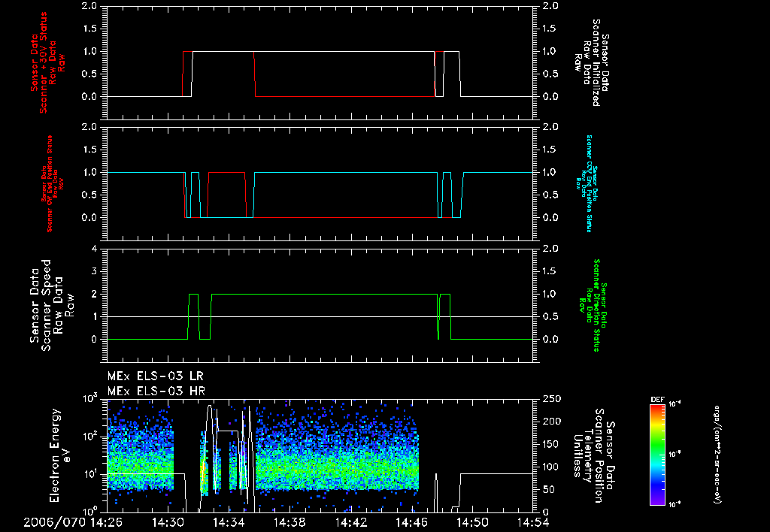Click the 10^-5 color bar middle label
This screenshot has height=532, width=770.
(x=675, y=455)
